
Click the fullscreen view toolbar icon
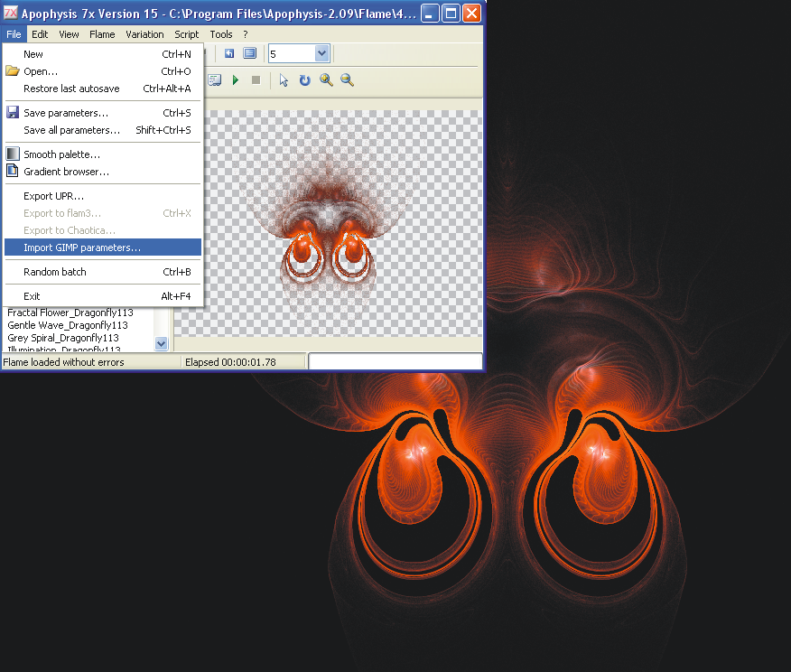coord(250,53)
